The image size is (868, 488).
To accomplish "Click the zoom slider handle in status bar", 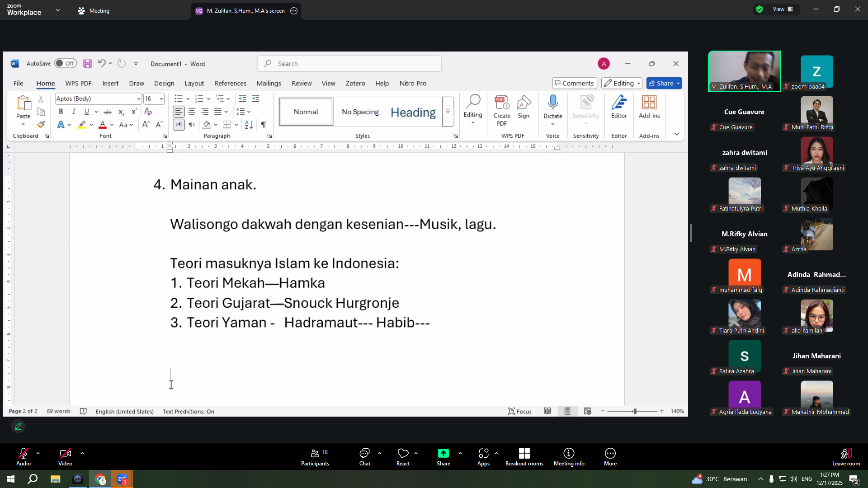I will (635, 411).
